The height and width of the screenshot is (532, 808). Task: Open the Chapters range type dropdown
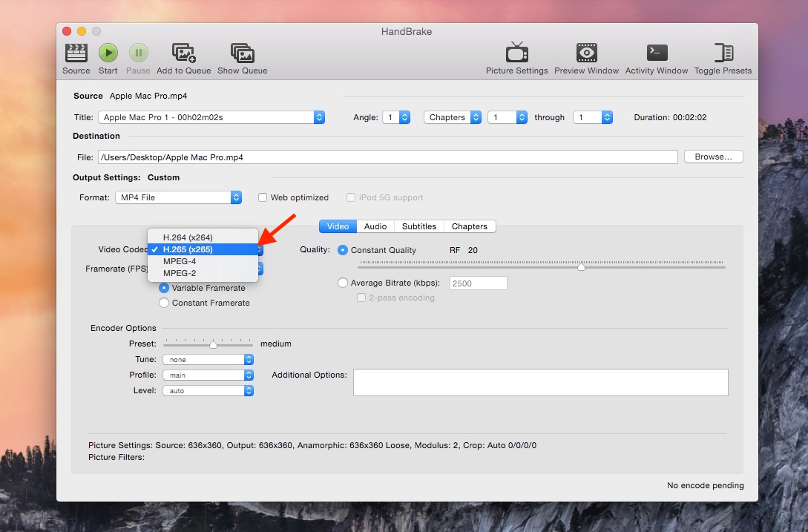tap(453, 117)
